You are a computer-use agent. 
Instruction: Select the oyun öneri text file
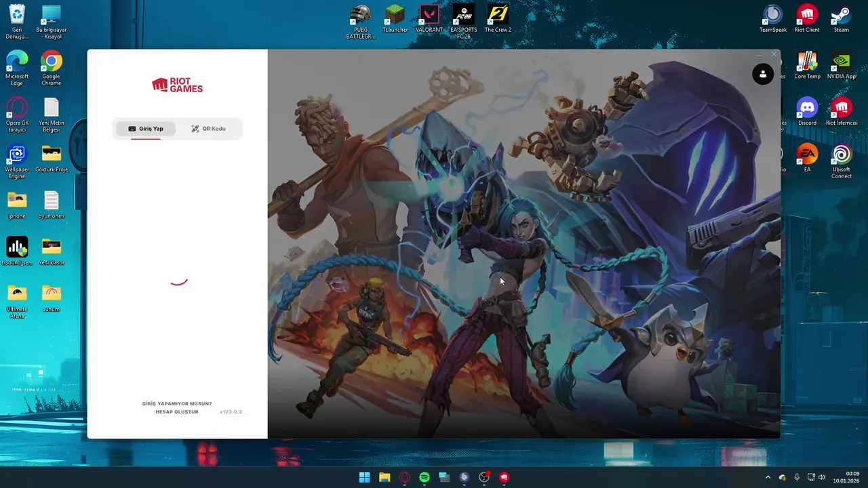52,205
